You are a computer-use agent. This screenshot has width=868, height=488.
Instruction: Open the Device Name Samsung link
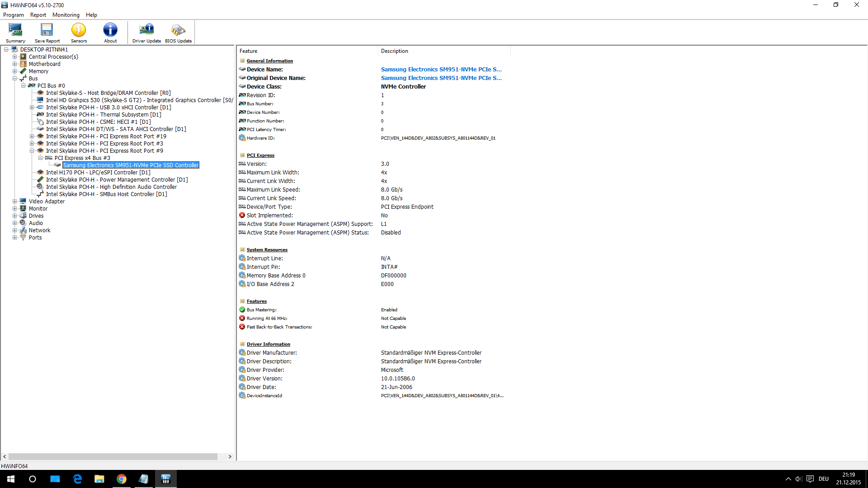click(441, 70)
